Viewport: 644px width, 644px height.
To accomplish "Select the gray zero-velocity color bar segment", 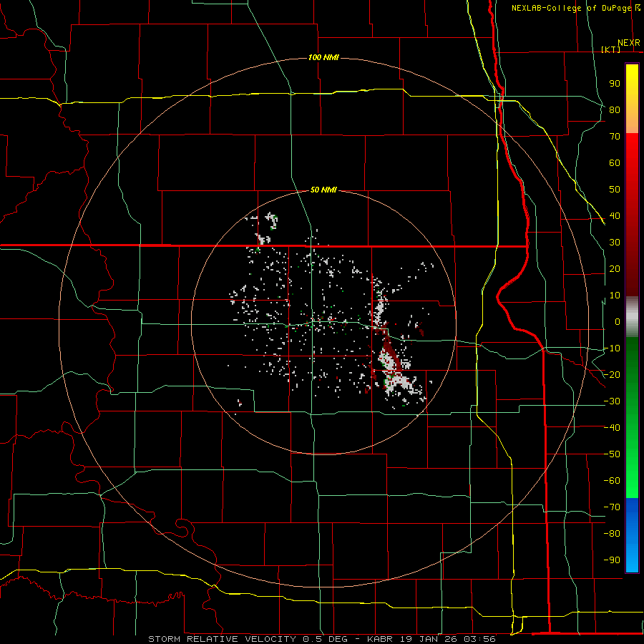I will 632,317.
